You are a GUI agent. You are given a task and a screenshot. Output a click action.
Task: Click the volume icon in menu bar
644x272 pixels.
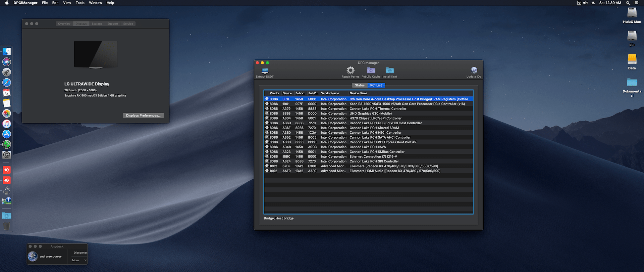(585, 3)
